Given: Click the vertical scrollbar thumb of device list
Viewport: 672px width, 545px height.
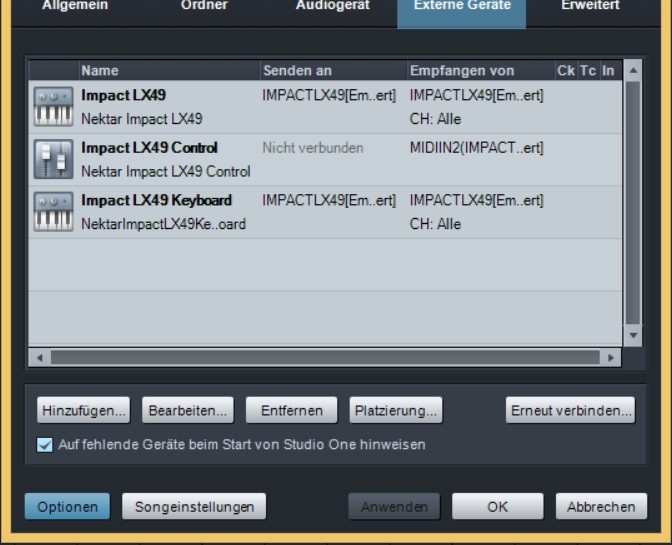Looking at the screenshot, I should (633, 203).
